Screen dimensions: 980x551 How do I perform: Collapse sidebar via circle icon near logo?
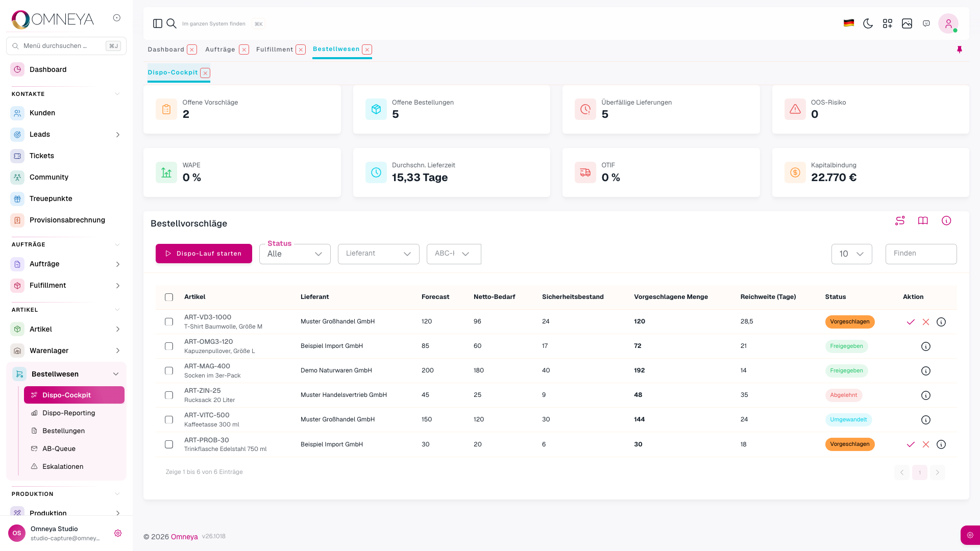click(117, 18)
